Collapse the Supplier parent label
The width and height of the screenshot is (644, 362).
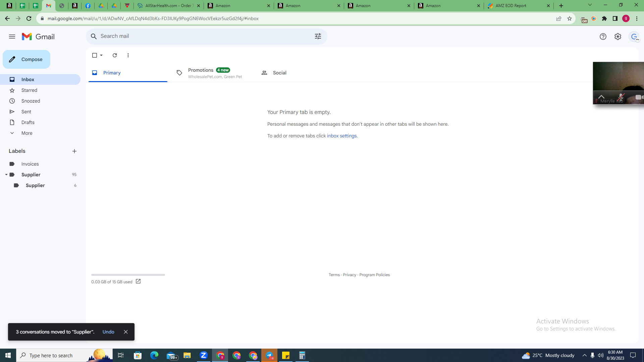coord(6,175)
